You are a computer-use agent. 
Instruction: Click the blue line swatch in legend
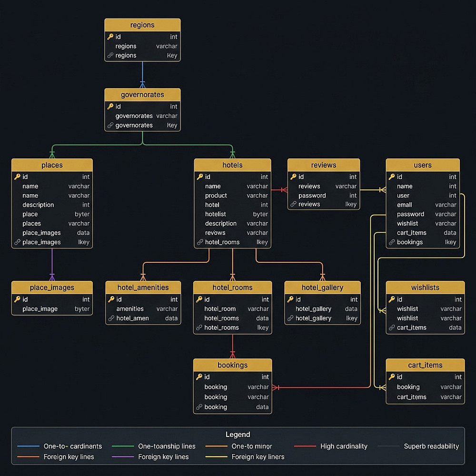click(28, 446)
